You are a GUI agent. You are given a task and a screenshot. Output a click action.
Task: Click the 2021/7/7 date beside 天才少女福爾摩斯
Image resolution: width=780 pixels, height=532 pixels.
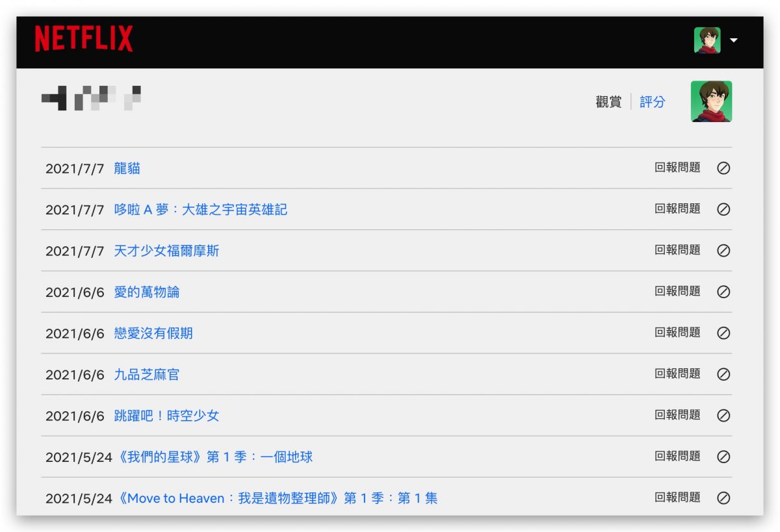click(75, 251)
